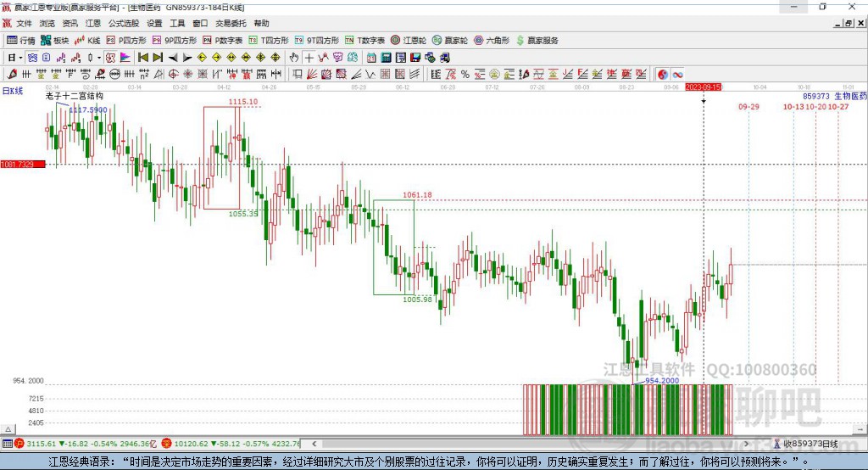Click the 1081.7329 price label

click(x=23, y=164)
